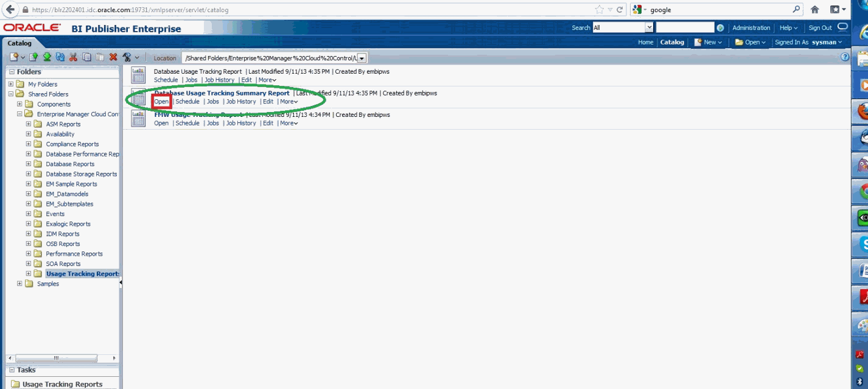Go to Home in the header
This screenshot has width=868, height=389.
tap(646, 43)
